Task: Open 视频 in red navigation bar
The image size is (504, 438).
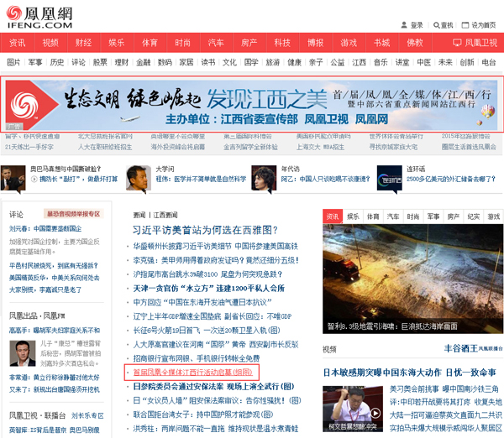Action: click(50, 43)
